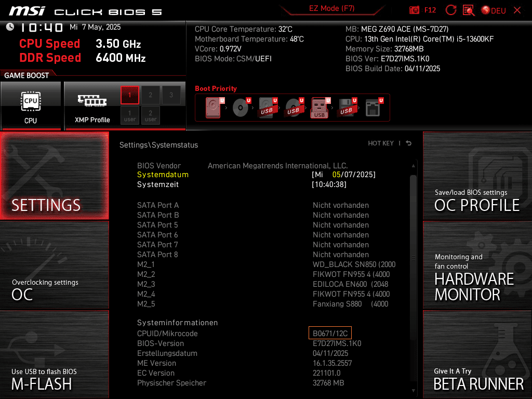The width and height of the screenshot is (532, 399).
Task: Click the clock icon beside the time
Action: point(10,27)
